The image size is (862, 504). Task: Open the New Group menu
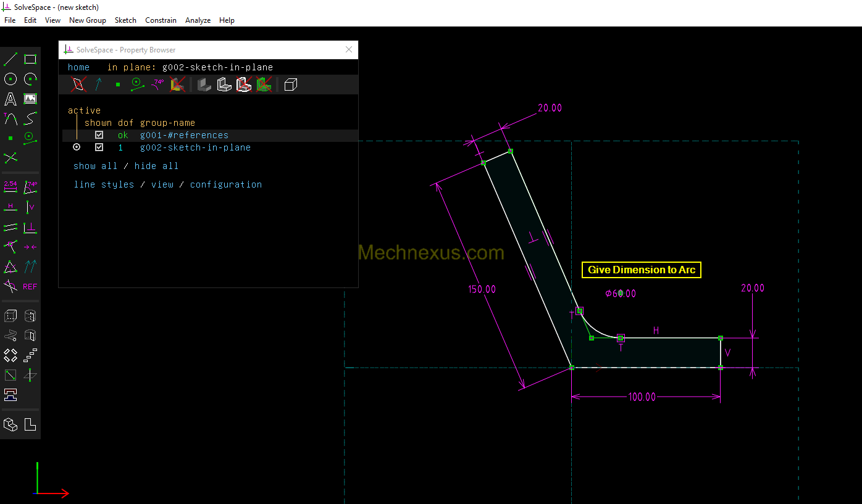point(87,20)
